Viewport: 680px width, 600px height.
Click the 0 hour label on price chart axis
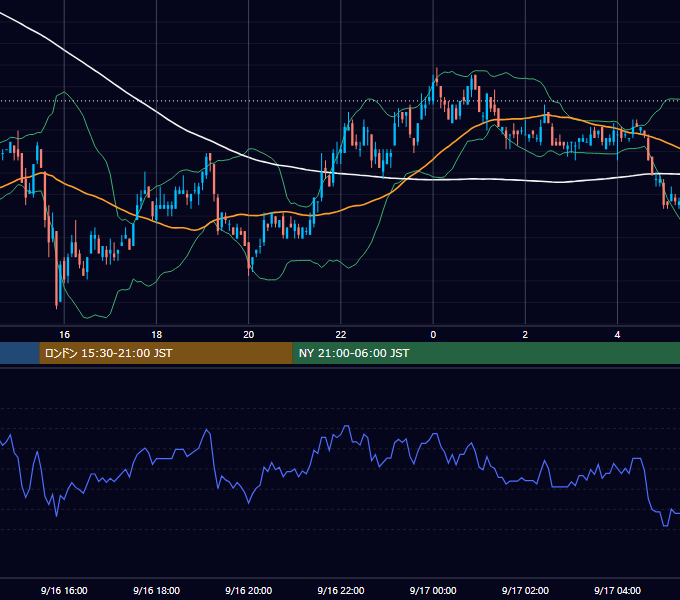pyautogui.click(x=433, y=335)
